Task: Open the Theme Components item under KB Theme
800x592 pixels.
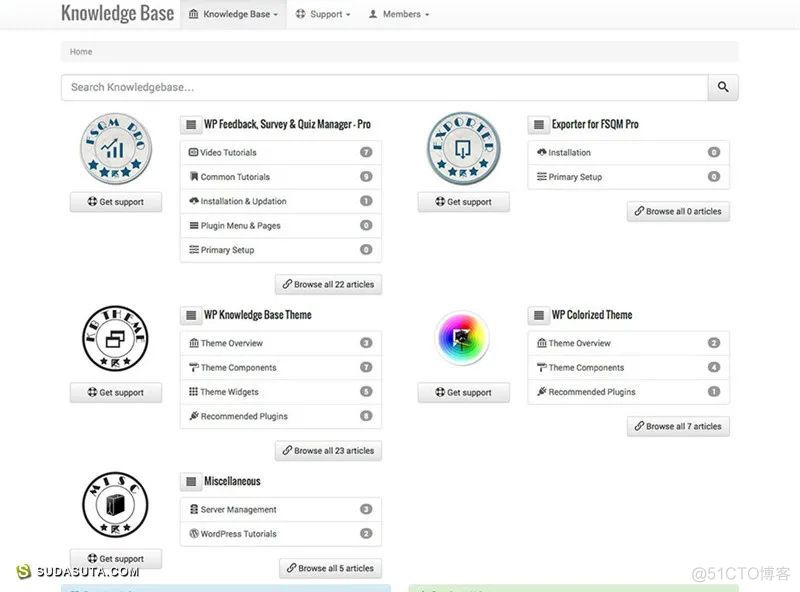Action: pos(238,368)
